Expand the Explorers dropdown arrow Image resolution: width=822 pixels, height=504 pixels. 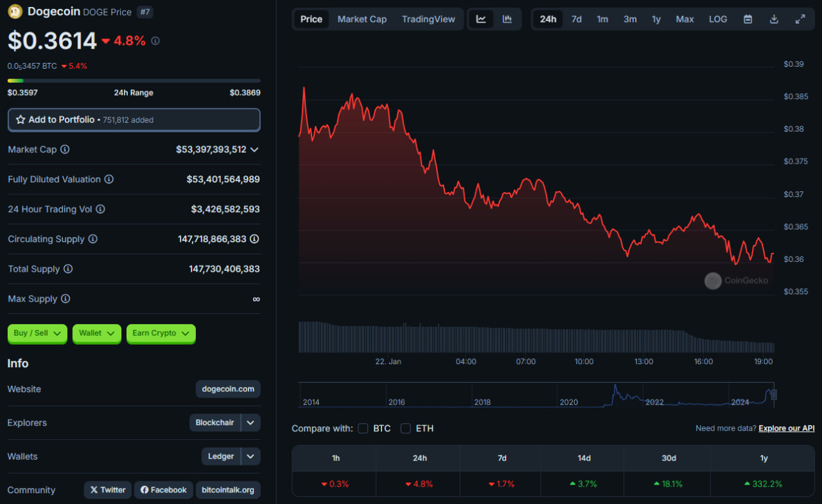[x=251, y=422]
